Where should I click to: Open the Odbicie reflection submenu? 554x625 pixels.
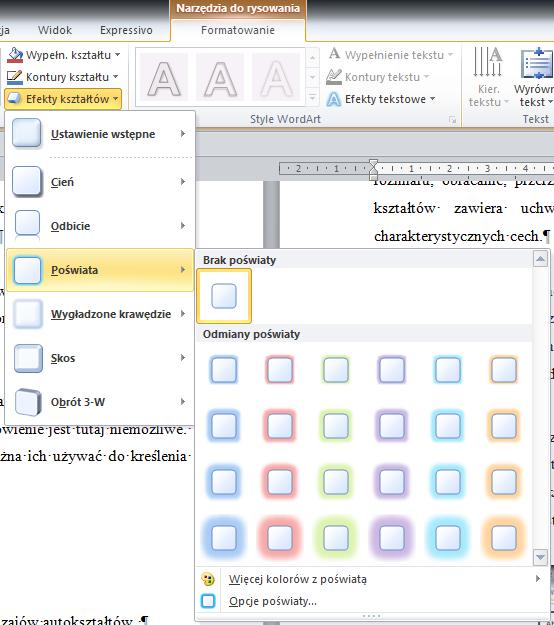pyautogui.click(x=100, y=226)
